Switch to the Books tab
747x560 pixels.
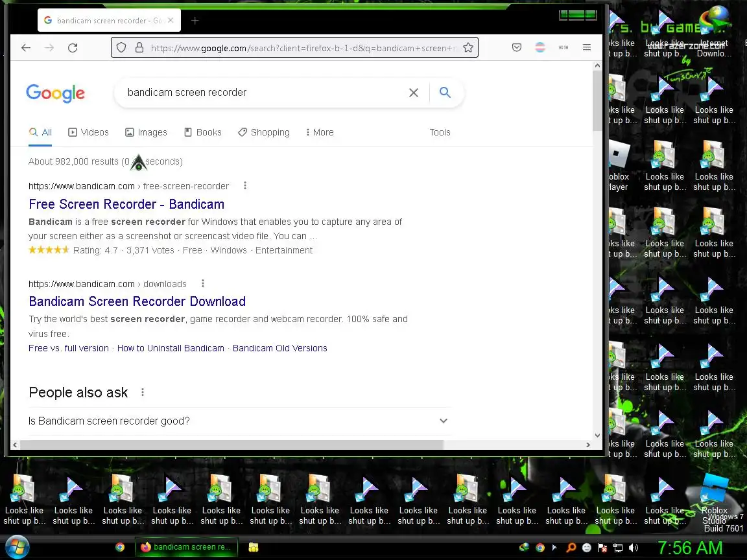tap(202, 132)
